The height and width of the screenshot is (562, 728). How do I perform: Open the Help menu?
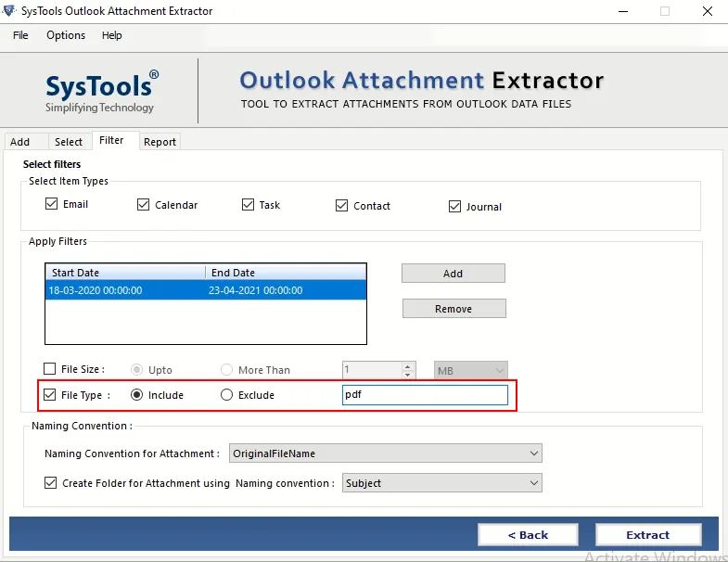[112, 35]
